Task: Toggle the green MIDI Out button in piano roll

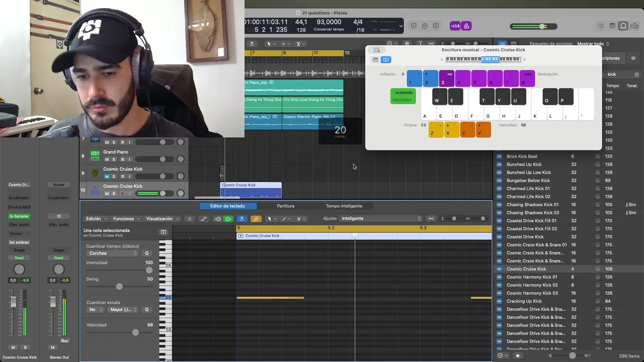Action: pos(228,219)
